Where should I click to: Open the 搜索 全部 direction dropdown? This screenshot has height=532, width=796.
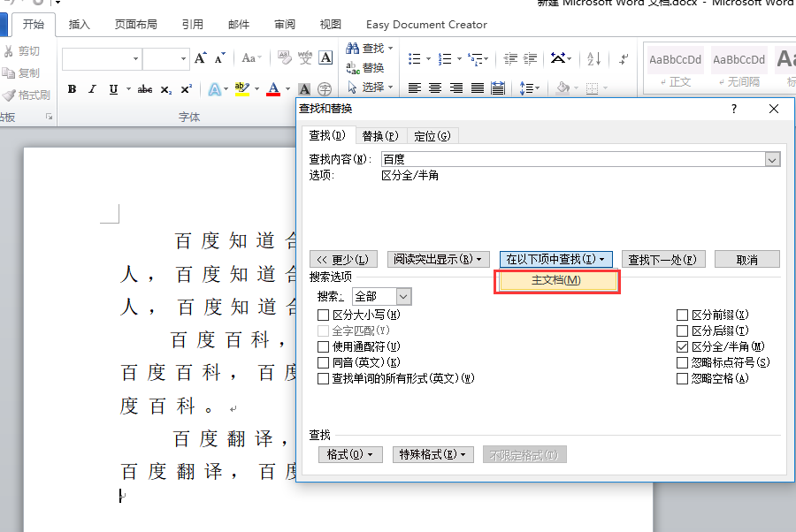point(403,297)
